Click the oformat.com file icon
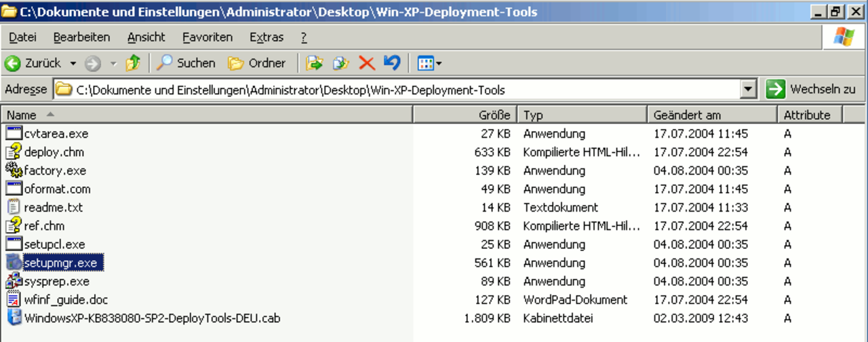868x342 pixels. pos(14,188)
